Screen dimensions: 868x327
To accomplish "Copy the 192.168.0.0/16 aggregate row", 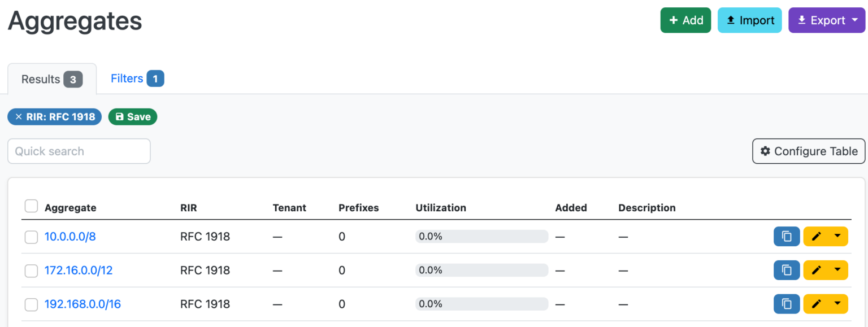I will point(787,304).
